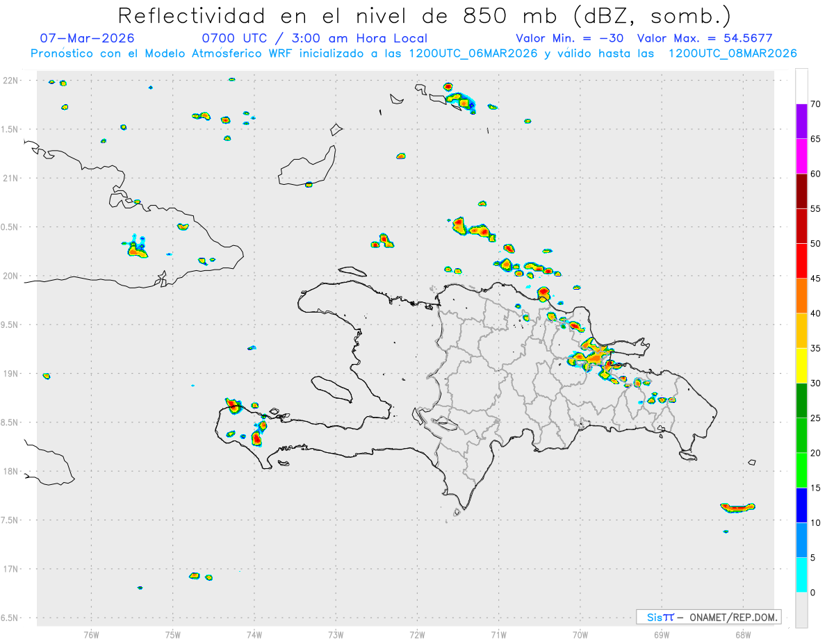Click the '68W' longitude axis label
The image size is (834, 644).
click(743, 634)
